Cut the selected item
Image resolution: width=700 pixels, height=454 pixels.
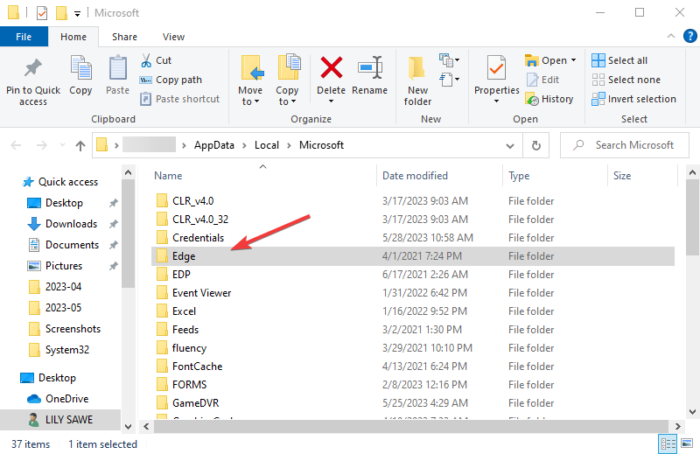[156, 60]
